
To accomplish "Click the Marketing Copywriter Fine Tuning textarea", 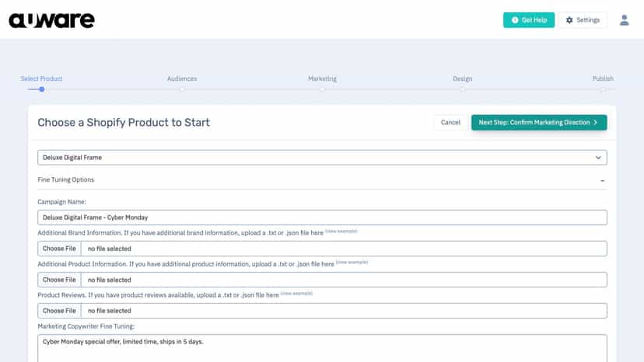I will point(322,349).
